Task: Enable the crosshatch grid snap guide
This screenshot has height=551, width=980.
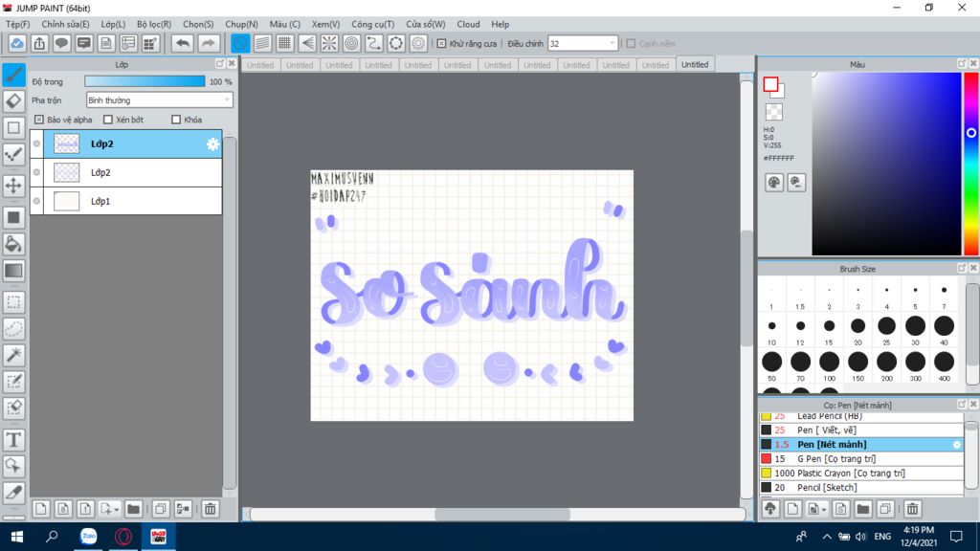Action: click(x=285, y=43)
